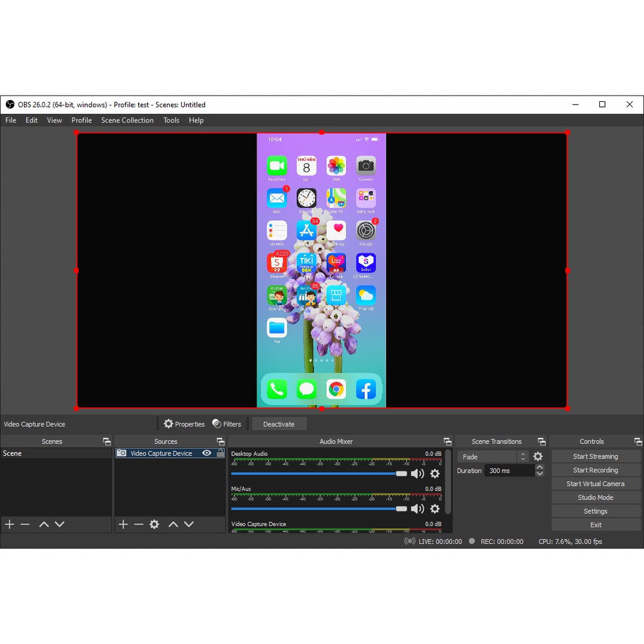Image resolution: width=644 pixels, height=644 pixels.
Task: Open the Scene Collection menu
Action: (127, 120)
